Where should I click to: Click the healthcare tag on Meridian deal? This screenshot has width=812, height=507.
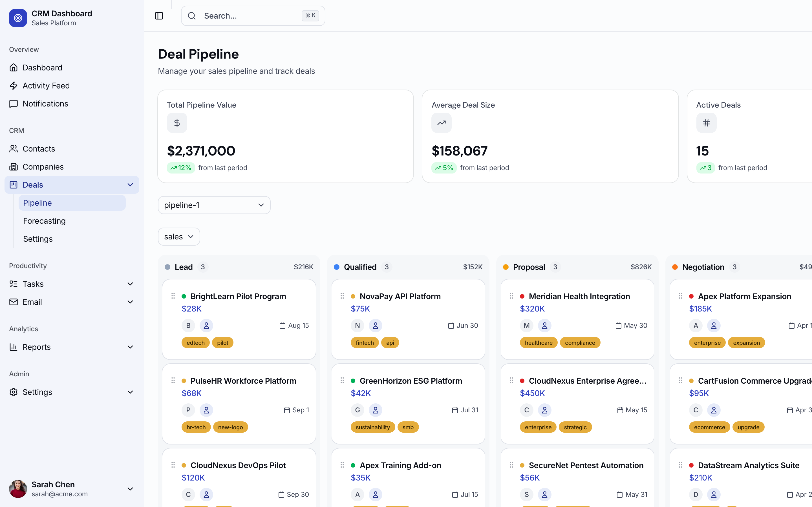coord(538,342)
